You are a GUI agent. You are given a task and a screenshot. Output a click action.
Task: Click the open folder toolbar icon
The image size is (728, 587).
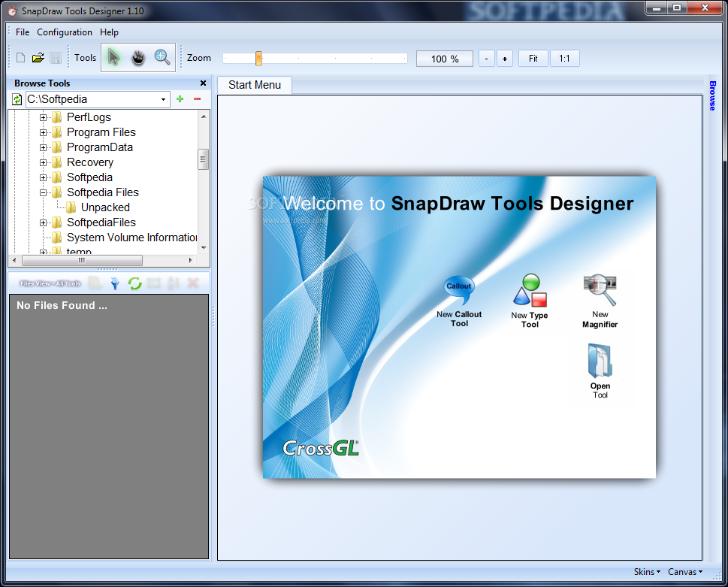click(x=38, y=58)
